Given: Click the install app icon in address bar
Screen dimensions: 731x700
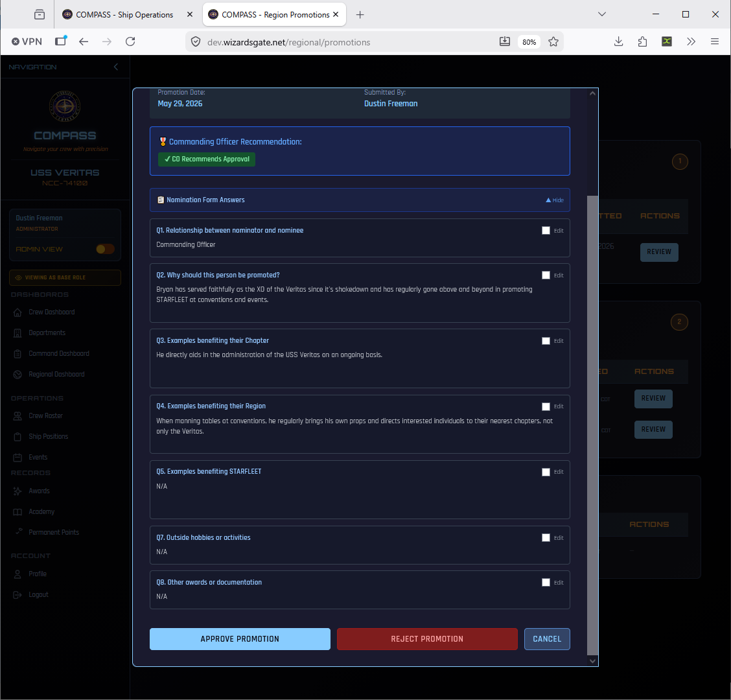Looking at the screenshot, I should pyautogui.click(x=504, y=41).
